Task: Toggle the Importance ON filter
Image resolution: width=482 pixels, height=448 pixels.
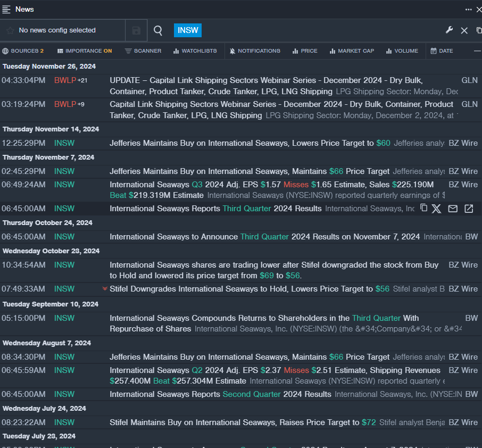Action: 85,51
